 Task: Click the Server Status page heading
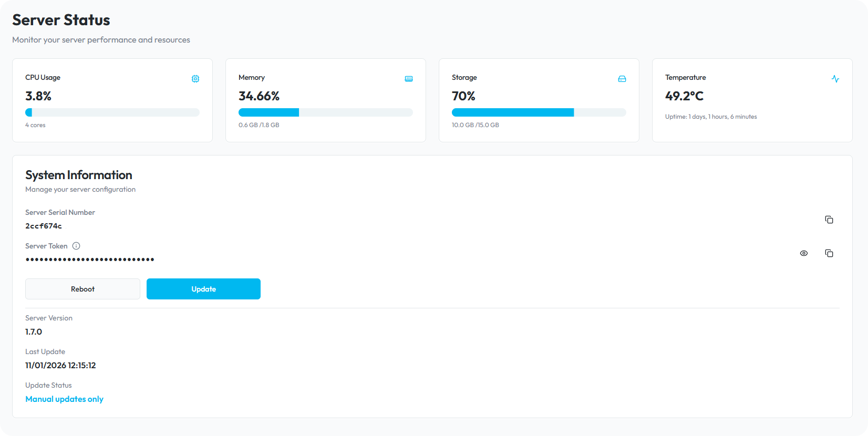(x=61, y=20)
